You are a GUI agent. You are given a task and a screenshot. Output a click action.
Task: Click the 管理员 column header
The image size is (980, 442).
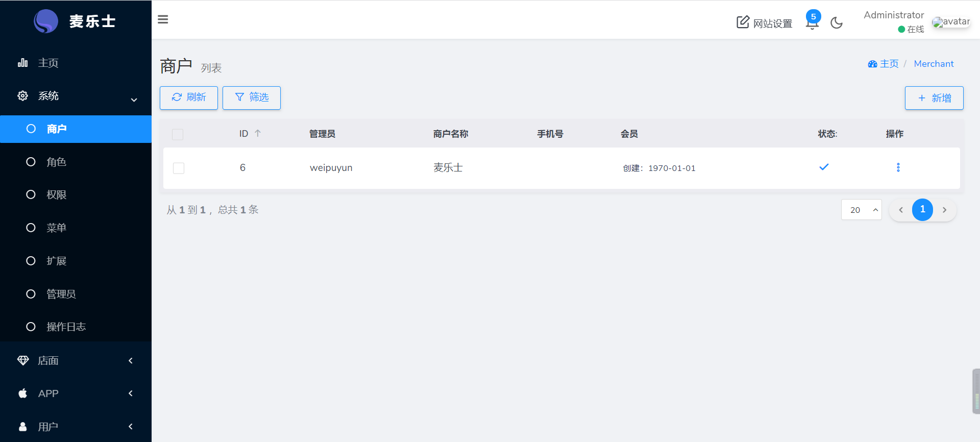(x=322, y=134)
